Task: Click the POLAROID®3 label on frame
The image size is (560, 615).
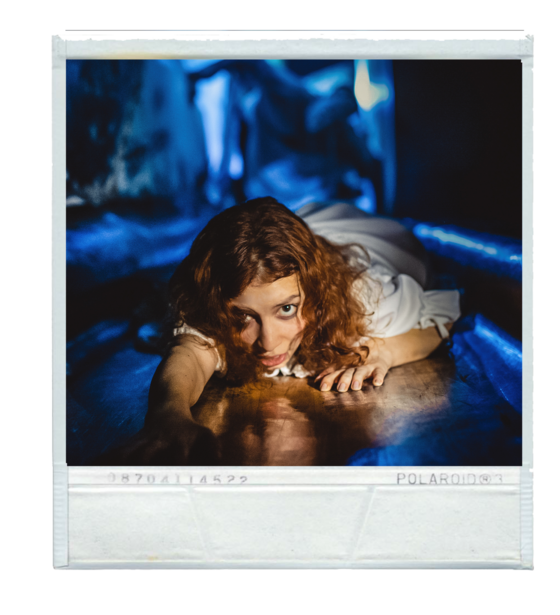Action: [449, 479]
